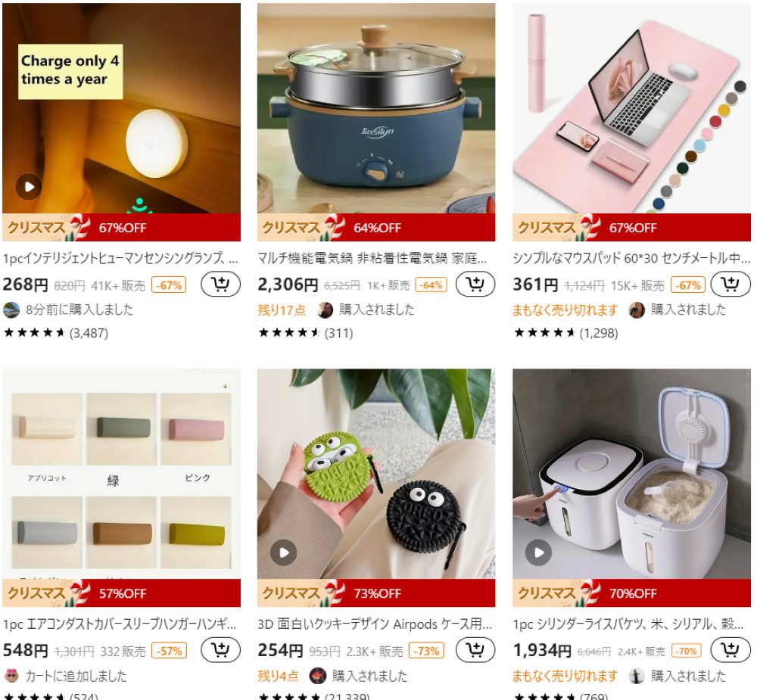
Task: Add the 254円 Airpods case to cart
Action: point(475,650)
